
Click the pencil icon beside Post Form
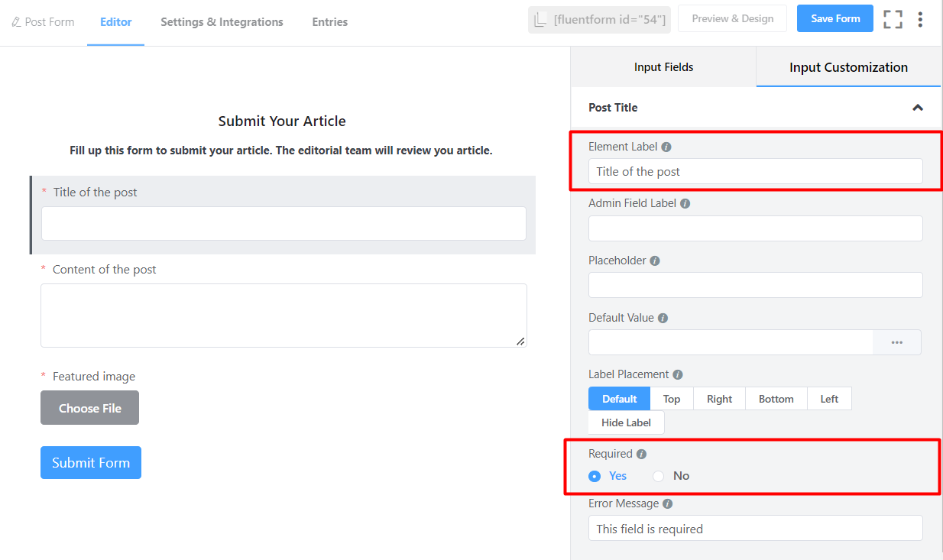(x=17, y=22)
